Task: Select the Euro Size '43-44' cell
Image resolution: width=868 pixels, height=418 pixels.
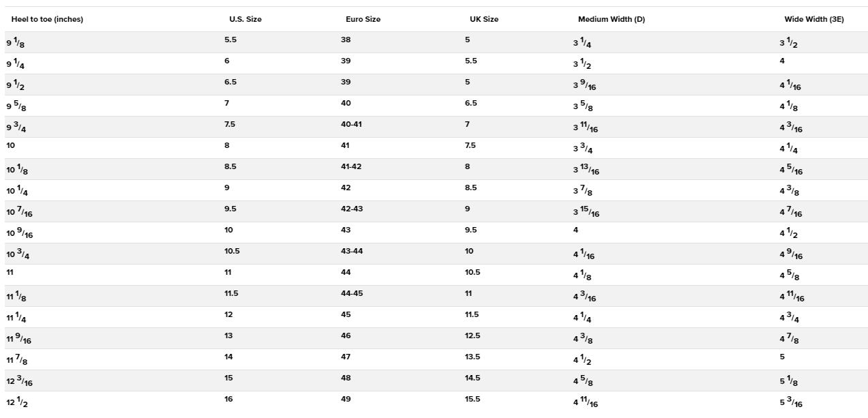Action: pyautogui.click(x=352, y=252)
